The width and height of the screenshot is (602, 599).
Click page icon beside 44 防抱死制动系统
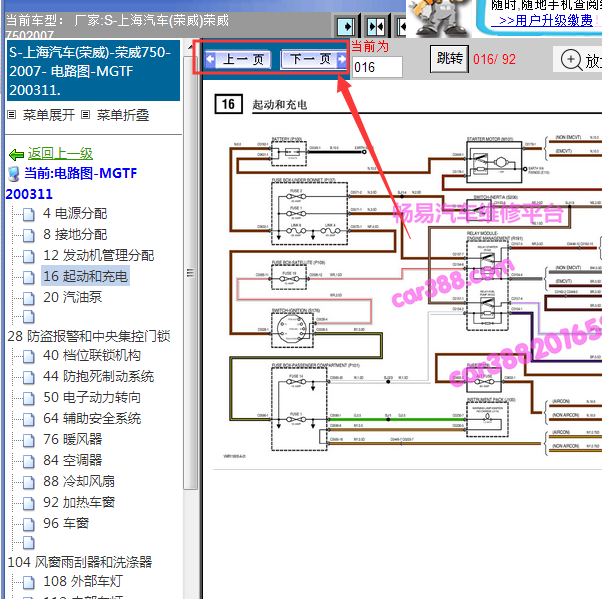click(x=29, y=377)
